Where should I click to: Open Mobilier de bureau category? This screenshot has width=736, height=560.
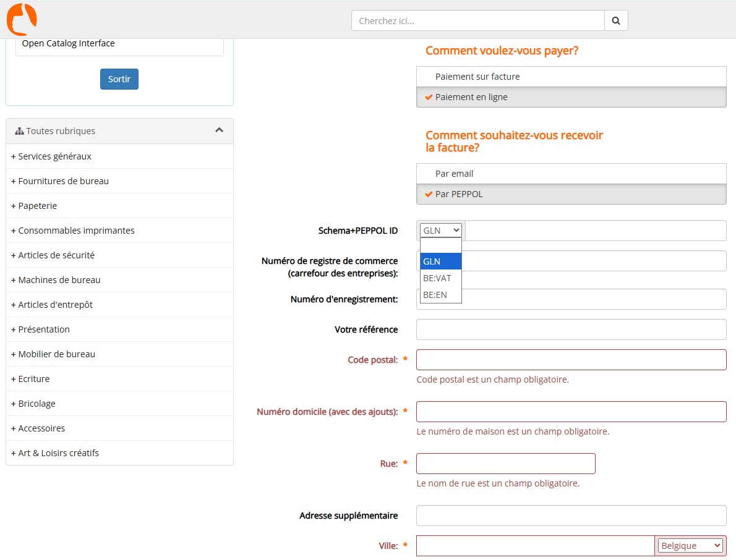[x=56, y=354]
